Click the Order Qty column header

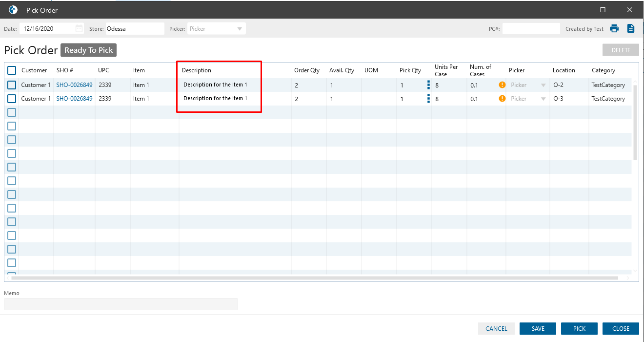click(307, 70)
